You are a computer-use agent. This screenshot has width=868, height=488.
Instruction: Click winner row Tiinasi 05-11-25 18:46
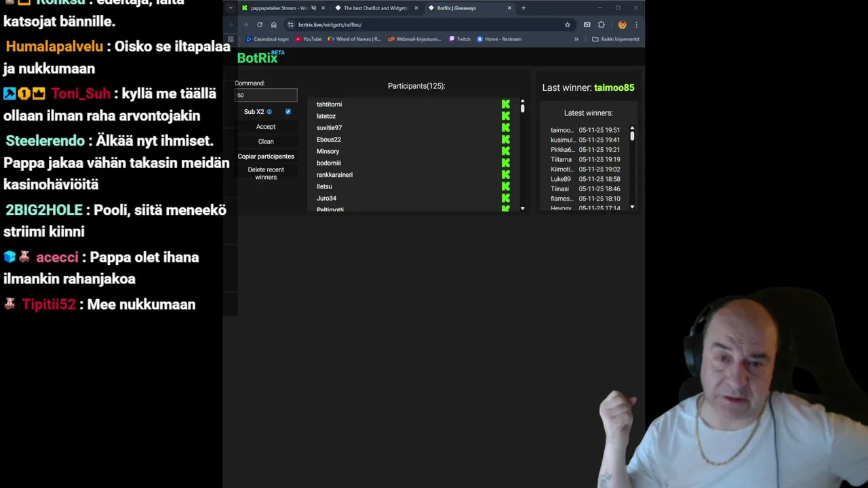[585, 189]
